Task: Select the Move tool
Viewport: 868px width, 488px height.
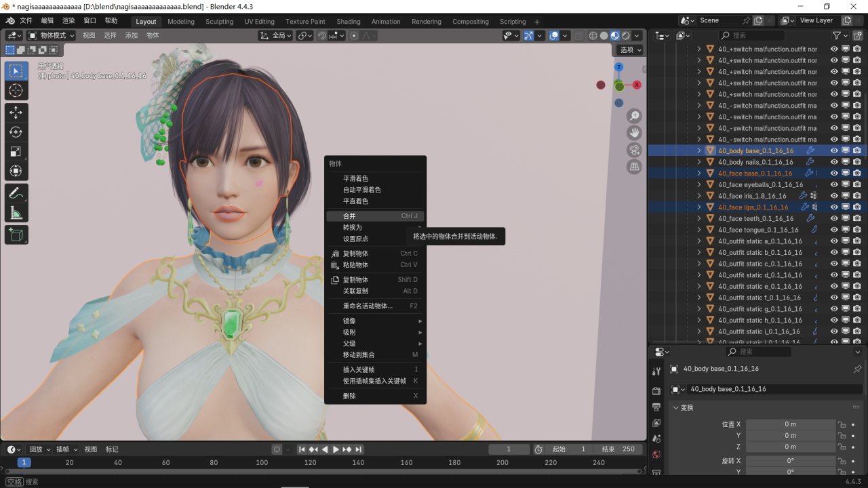Action: coord(16,113)
